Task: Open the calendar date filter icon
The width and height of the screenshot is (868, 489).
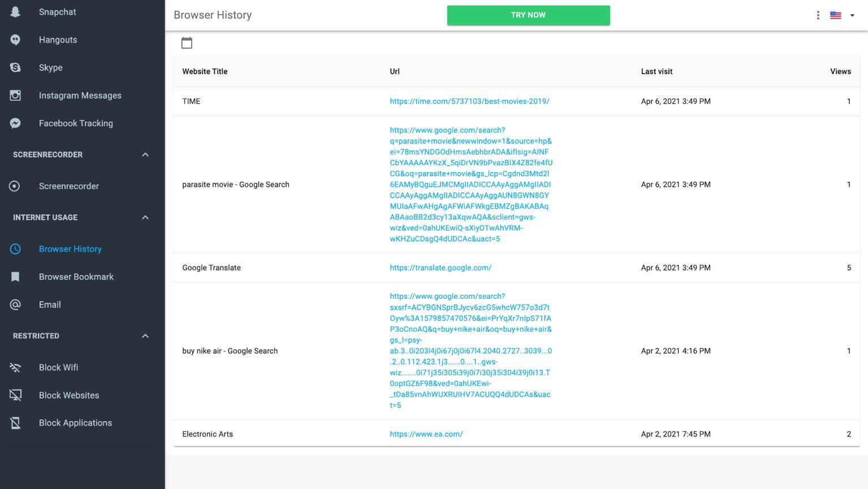Action: pyautogui.click(x=187, y=43)
